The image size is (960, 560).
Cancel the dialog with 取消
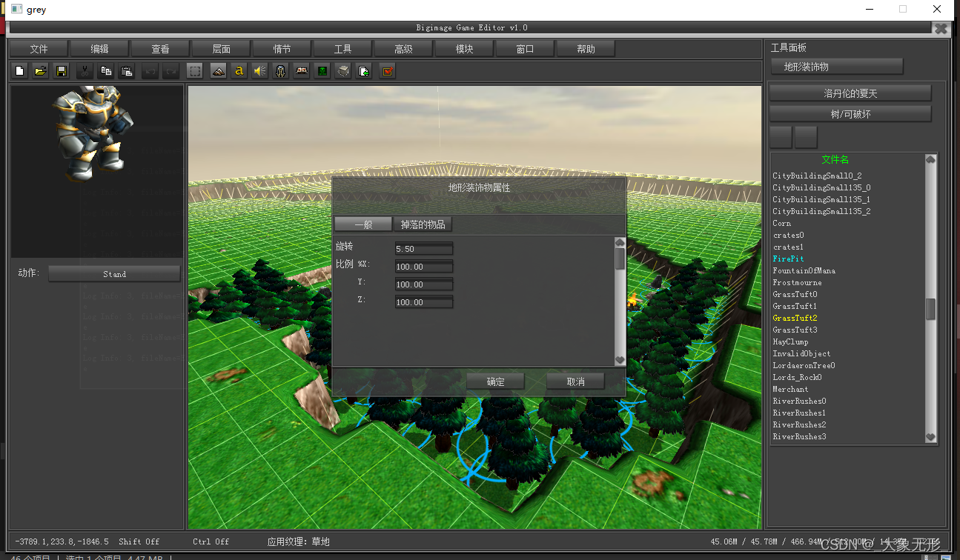(x=575, y=381)
